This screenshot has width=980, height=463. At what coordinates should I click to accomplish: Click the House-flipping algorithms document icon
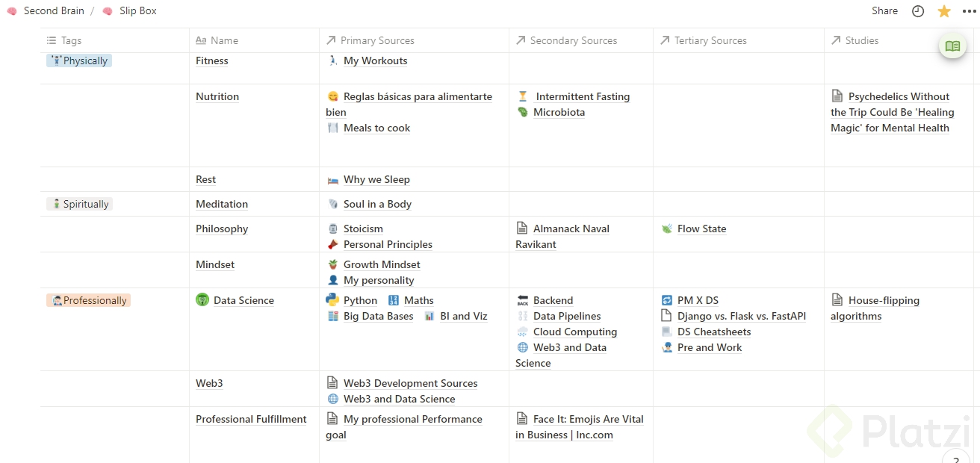(x=837, y=300)
